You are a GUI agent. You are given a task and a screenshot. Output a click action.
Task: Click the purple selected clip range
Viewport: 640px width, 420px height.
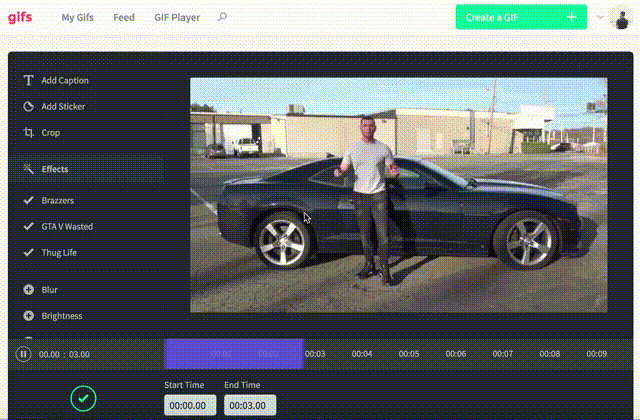(233, 354)
